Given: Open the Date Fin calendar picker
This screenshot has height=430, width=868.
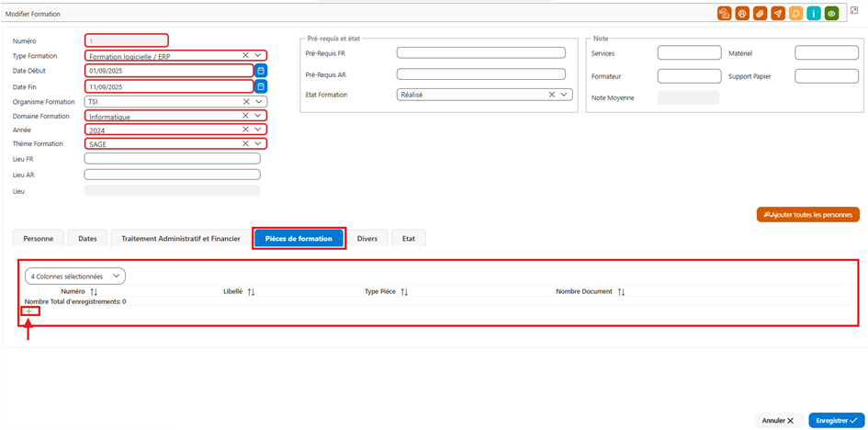Looking at the screenshot, I should [x=261, y=86].
